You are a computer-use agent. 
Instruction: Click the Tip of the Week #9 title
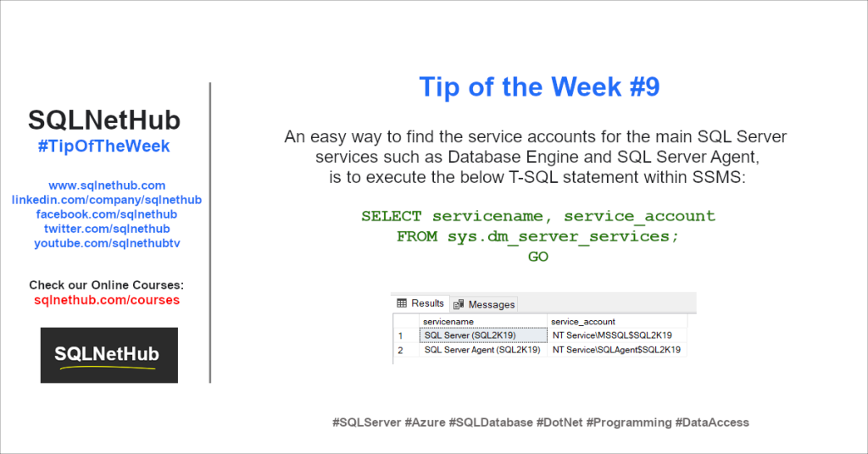tap(540, 86)
